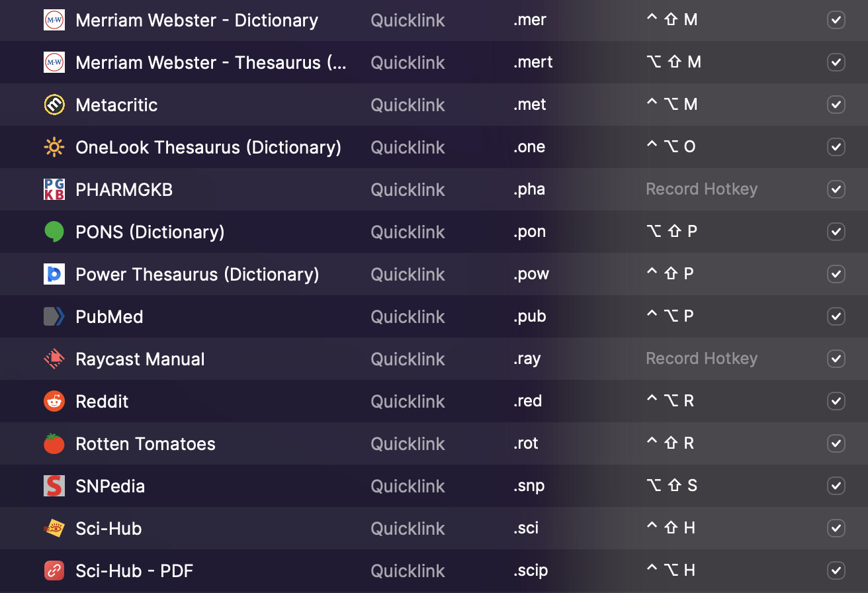Edit the .mert alias field
This screenshot has height=593, width=868.
click(533, 62)
